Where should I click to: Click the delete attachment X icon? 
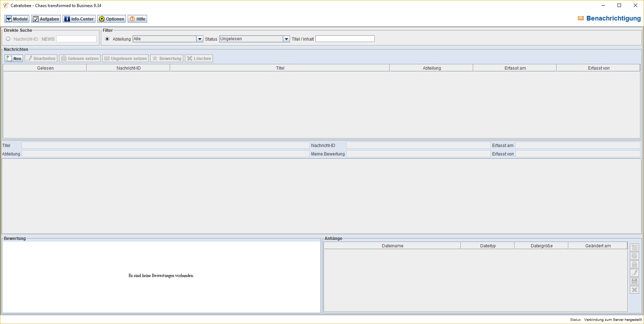click(634, 290)
